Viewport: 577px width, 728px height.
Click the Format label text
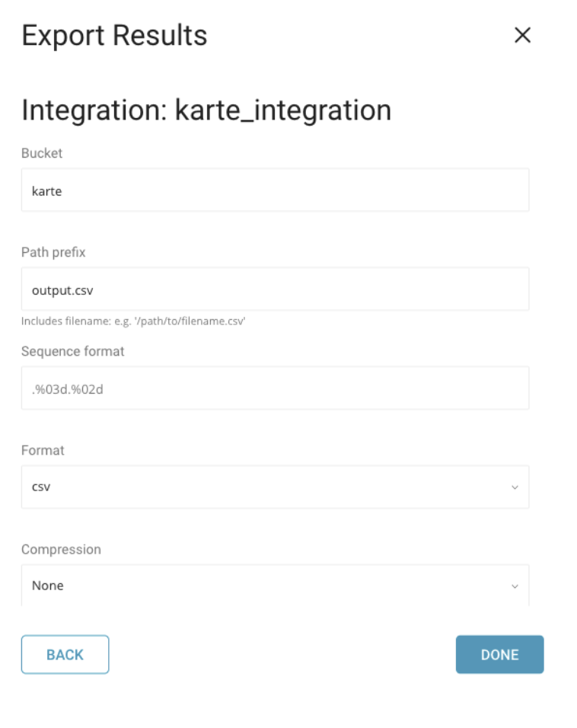[43, 450]
